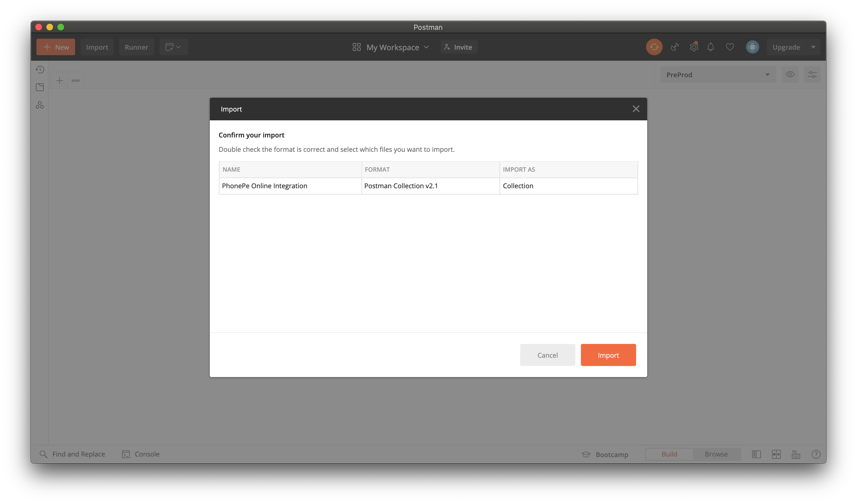Confirm with the orange Import button

(608, 355)
